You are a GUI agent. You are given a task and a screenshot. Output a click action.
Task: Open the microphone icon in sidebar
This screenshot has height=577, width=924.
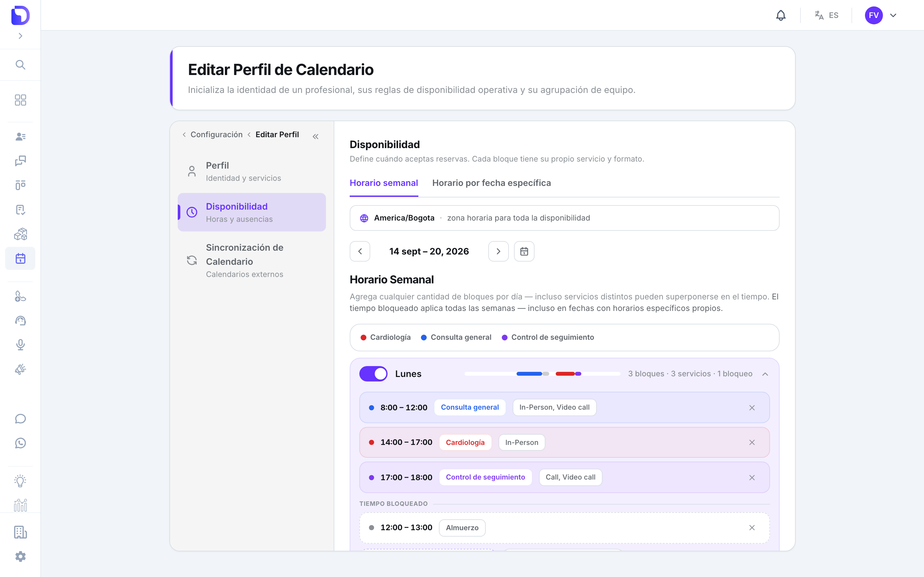20,345
